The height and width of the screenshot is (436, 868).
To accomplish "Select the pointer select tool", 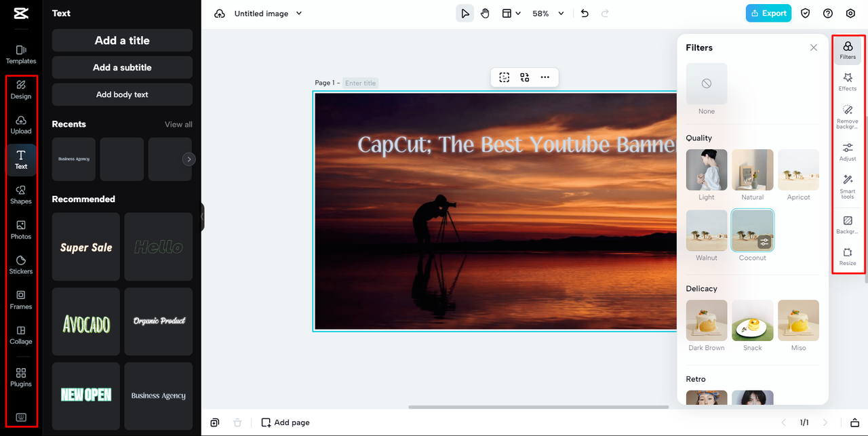I will tap(465, 14).
